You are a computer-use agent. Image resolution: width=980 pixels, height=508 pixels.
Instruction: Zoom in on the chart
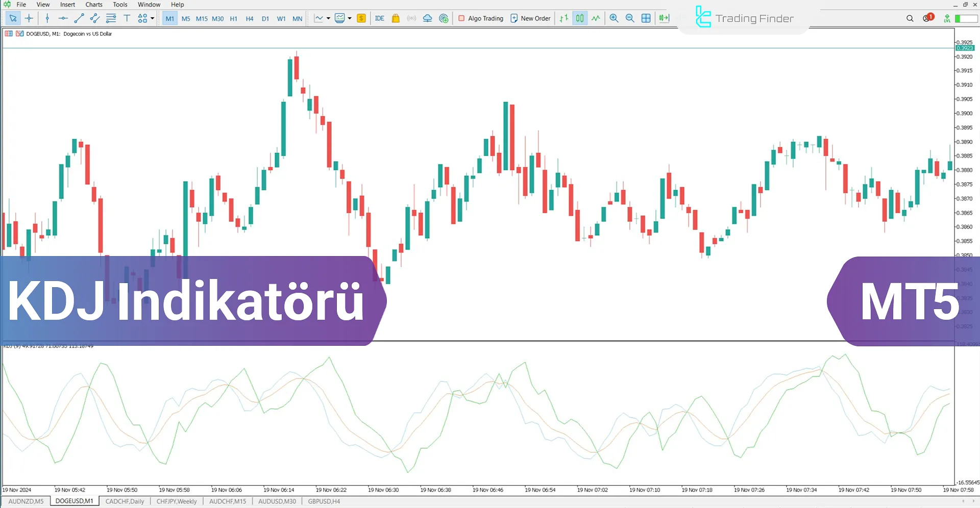[x=614, y=18]
